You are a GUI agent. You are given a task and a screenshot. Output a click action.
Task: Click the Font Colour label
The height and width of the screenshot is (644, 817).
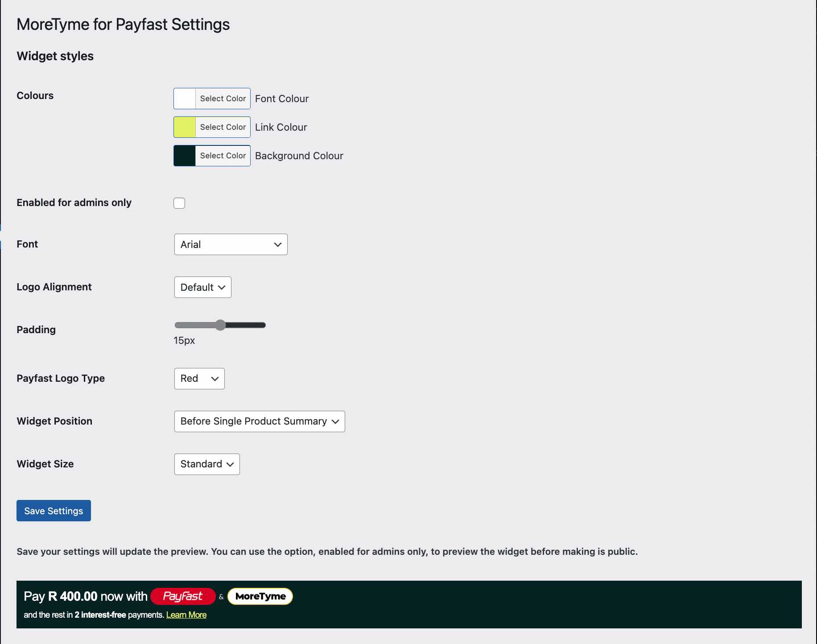click(x=282, y=99)
